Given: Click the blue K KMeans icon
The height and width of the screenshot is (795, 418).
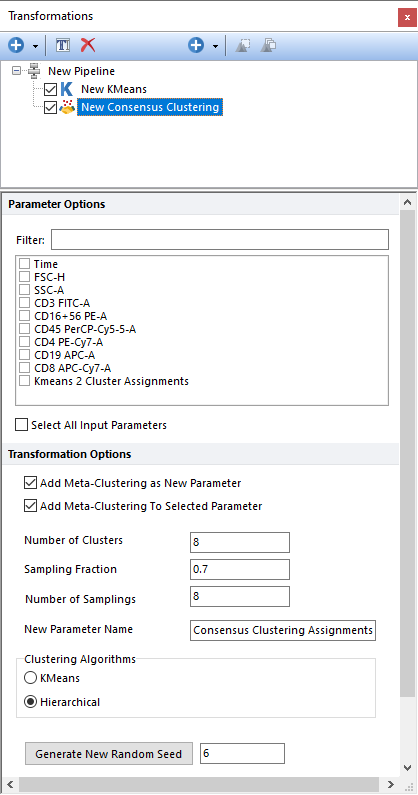Looking at the screenshot, I should 66,89.
